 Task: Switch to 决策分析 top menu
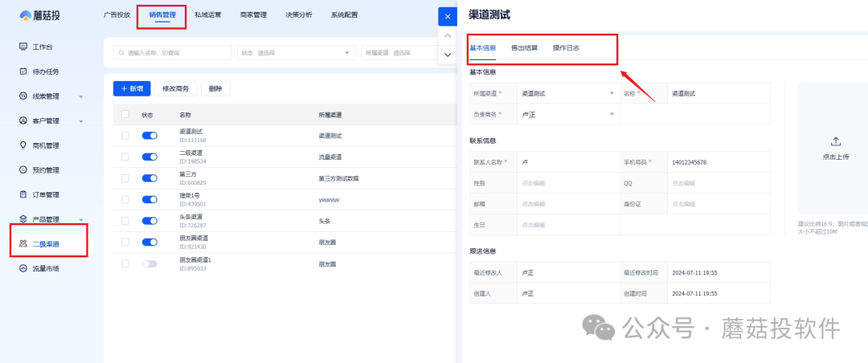[x=299, y=15]
